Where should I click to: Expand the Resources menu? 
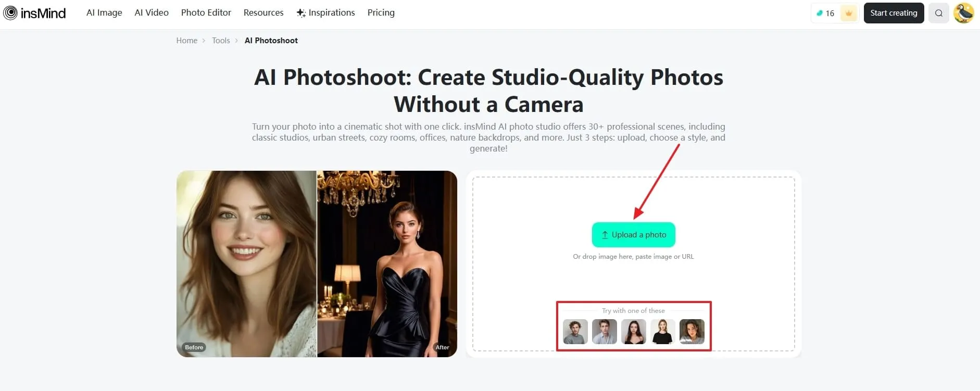pos(263,12)
